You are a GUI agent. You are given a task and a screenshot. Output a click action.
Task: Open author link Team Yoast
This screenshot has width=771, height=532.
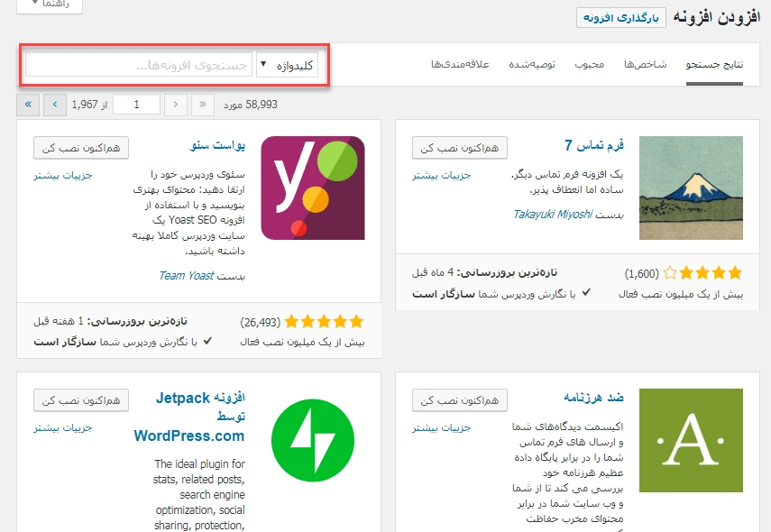pyautogui.click(x=187, y=275)
